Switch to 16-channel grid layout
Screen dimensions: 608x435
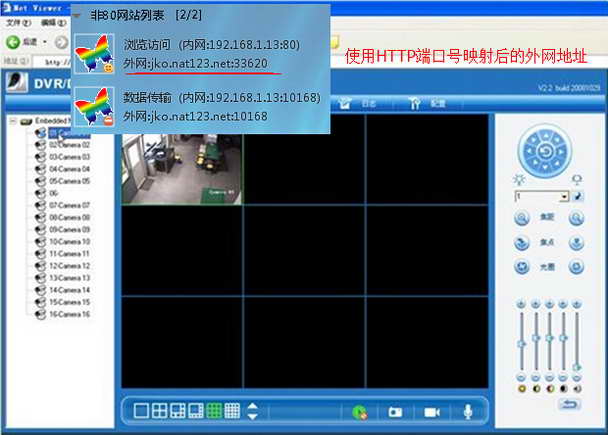tap(232, 410)
